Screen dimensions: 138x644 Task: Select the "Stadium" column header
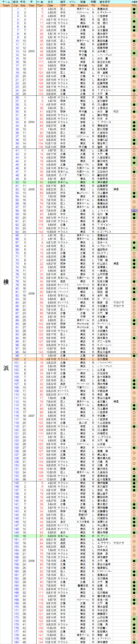click(83, 6)
